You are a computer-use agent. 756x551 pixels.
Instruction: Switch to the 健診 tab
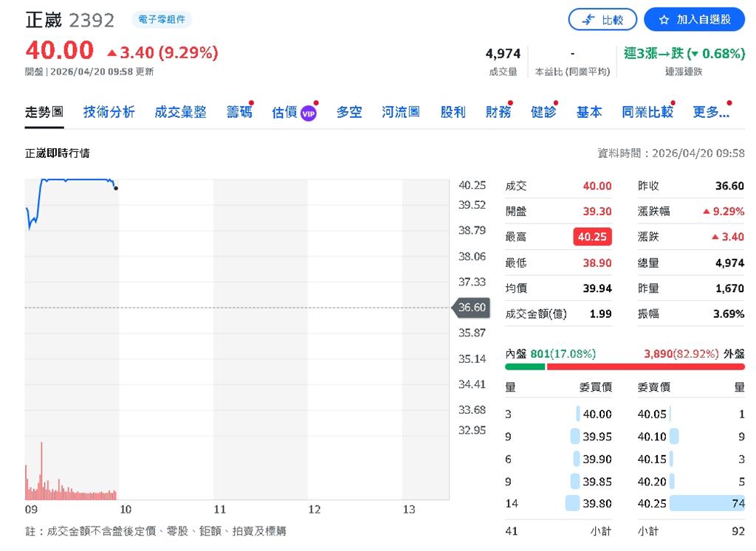coord(543,112)
